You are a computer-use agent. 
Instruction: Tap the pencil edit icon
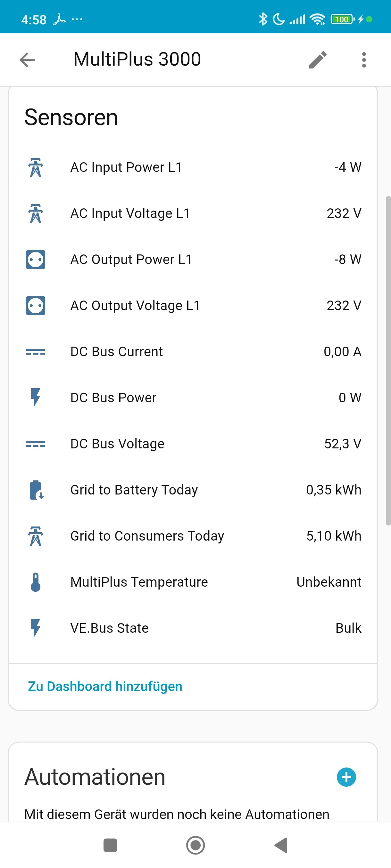[318, 60]
